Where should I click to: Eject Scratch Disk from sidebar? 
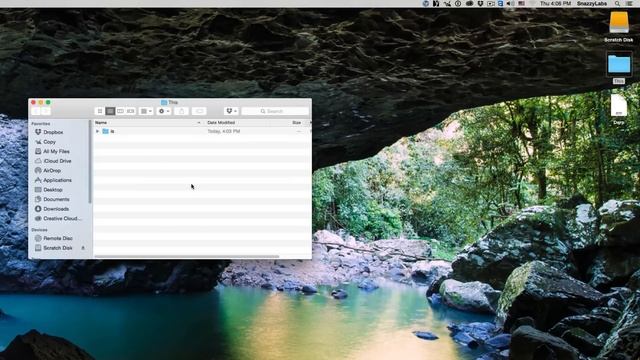83,248
